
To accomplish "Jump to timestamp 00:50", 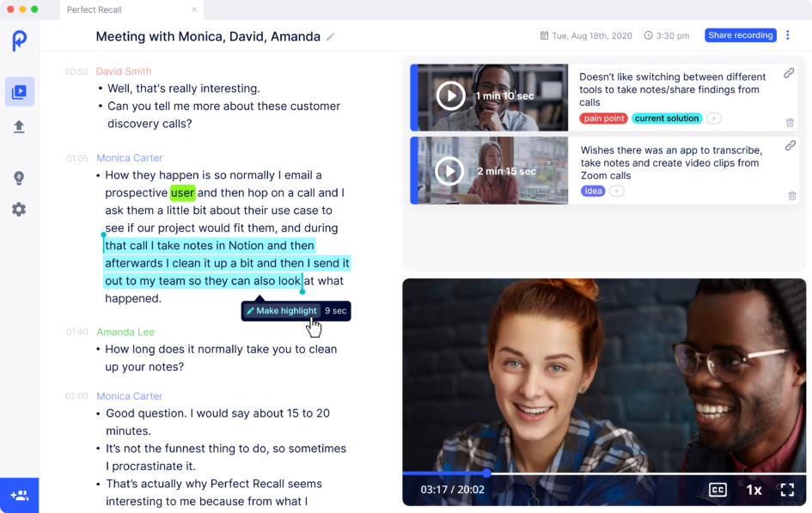I will click(x=76, y=72).
